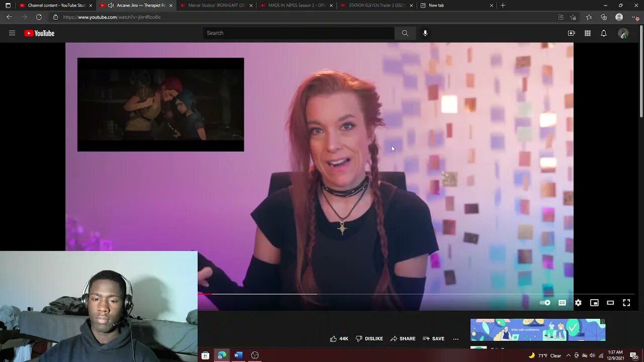Focus the YouTube search field
The height and width of the screenshot is (362, 644).
[x=299, y=33]
